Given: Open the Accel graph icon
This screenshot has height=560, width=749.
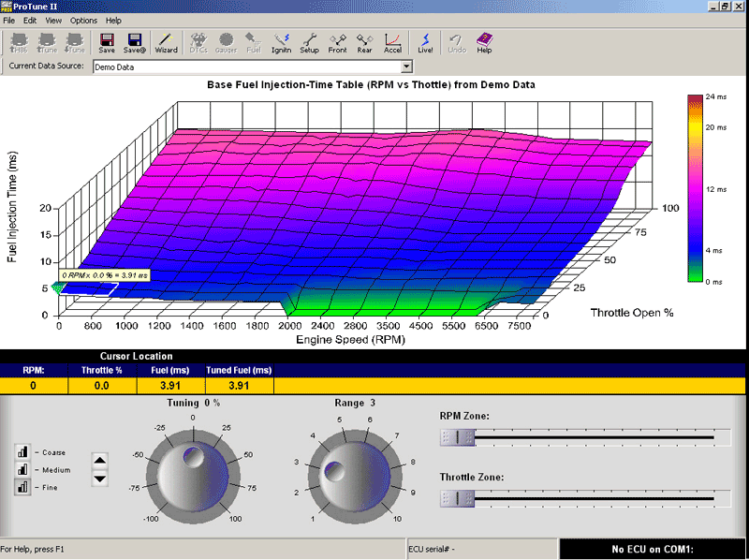Looking at the screenshot, I should click(392, 43).
